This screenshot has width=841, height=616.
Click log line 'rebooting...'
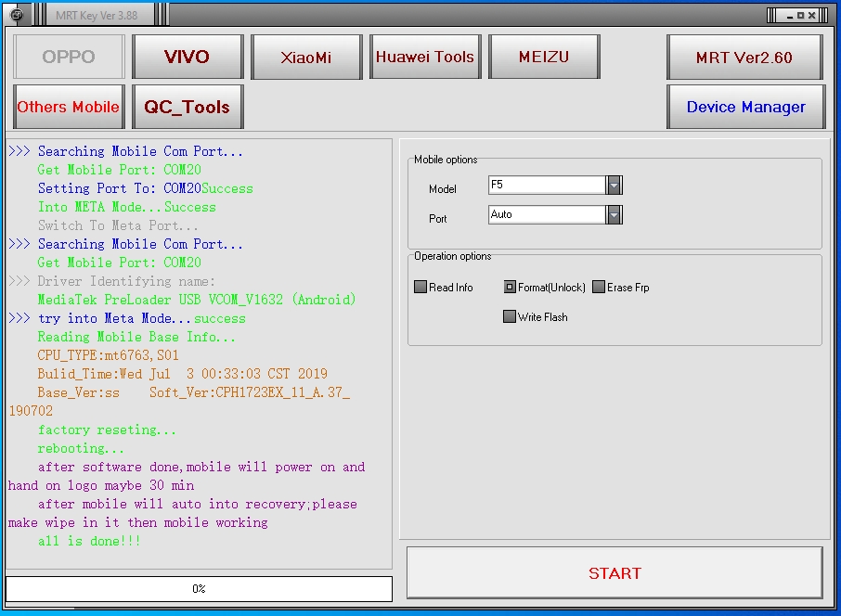(x=81, y=448)
